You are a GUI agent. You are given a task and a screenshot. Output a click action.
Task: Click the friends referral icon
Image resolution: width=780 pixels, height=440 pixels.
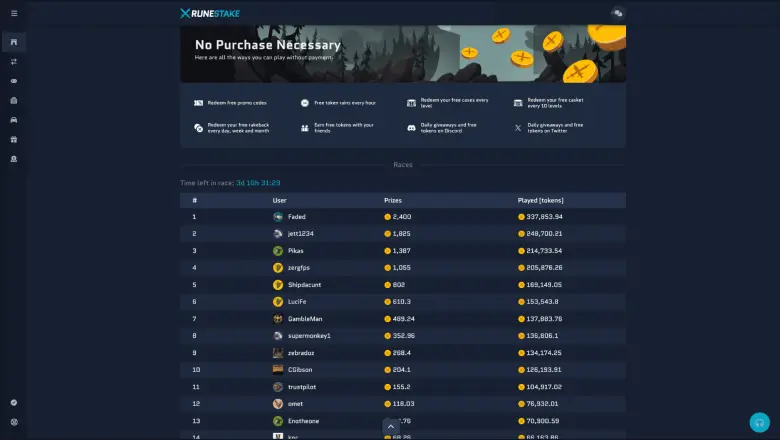(x=305, y=128)
